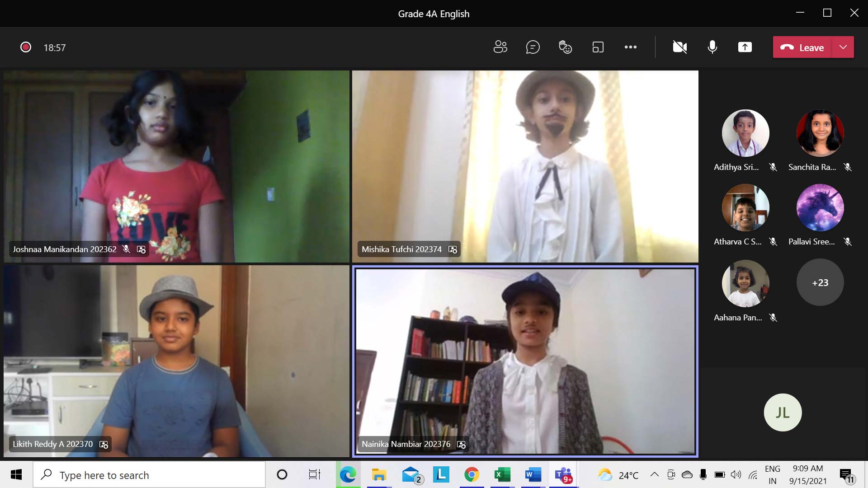The width and height of the screenshot is (868, 488).
Task: Show the conversation chat icon
Action: click(533, 47)
